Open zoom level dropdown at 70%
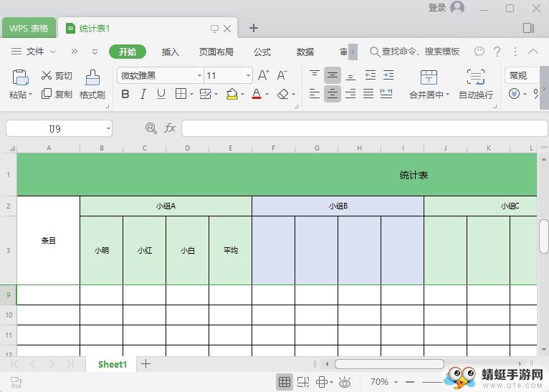 coord(396,382)
